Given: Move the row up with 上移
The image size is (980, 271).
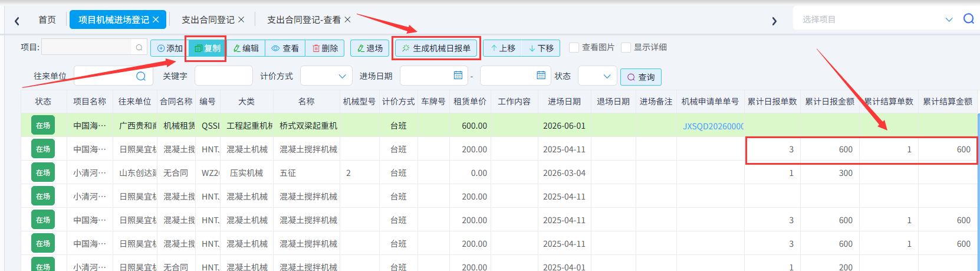Looking at the screenshot, I should 503,48.
